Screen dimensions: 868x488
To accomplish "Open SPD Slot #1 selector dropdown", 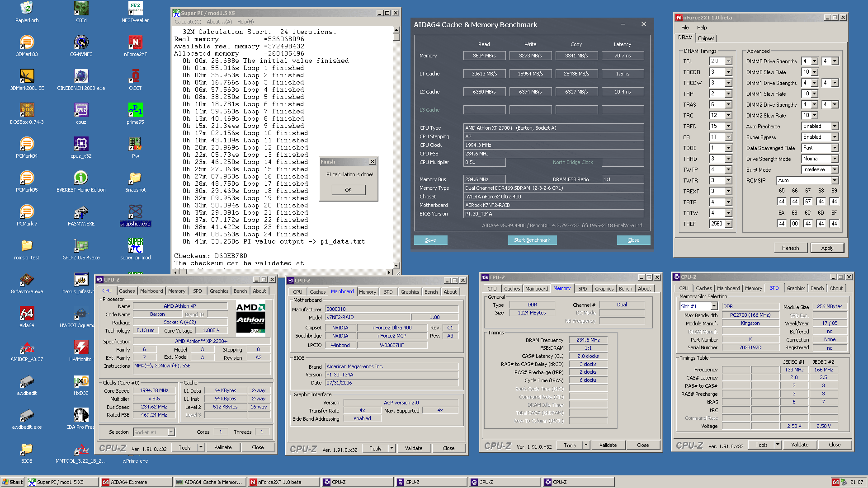I will point(714,306).
